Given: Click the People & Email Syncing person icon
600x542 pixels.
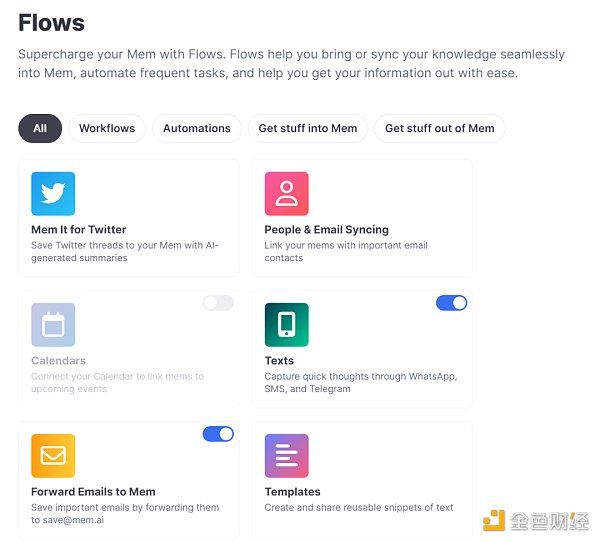Looking at the screenshot, I should (x=286, y=194).
